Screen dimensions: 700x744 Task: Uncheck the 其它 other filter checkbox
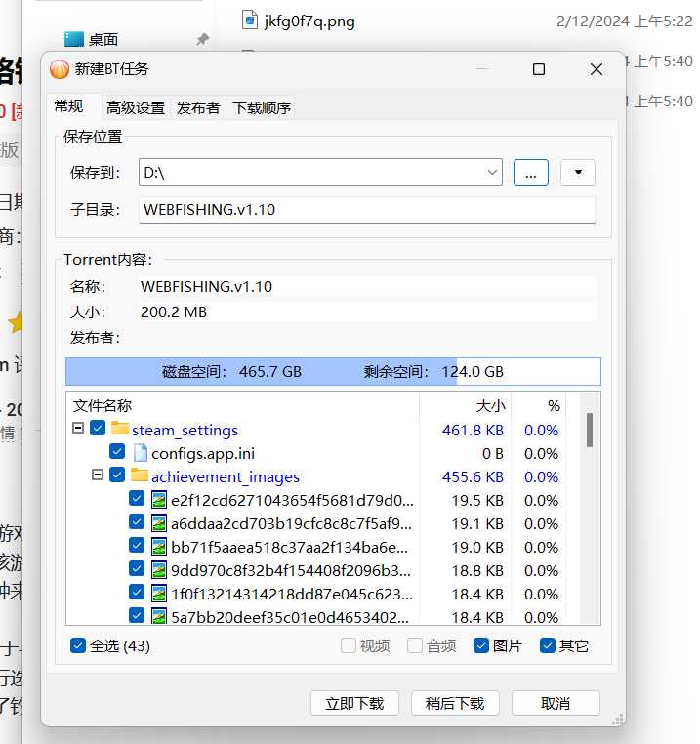point(548,645)
